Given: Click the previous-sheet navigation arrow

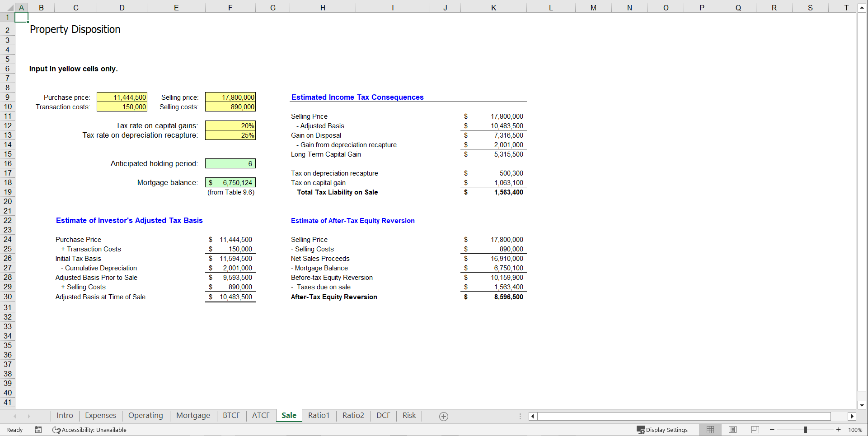Looking at the screenshot, I should tap(15, 416).
